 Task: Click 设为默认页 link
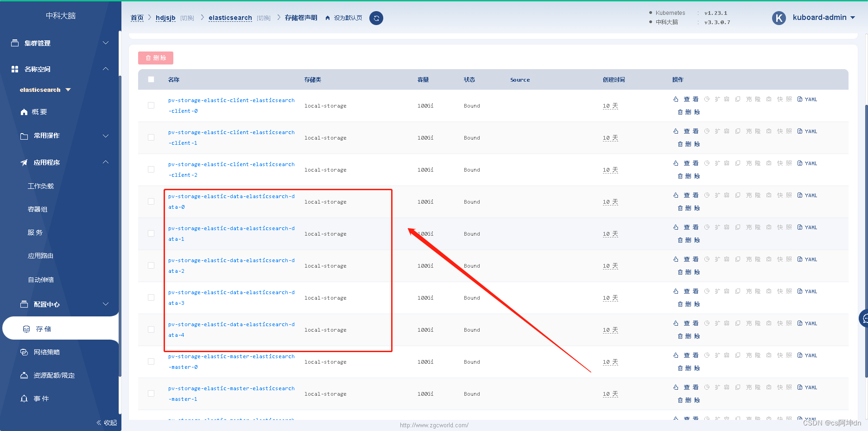[348, 18]
